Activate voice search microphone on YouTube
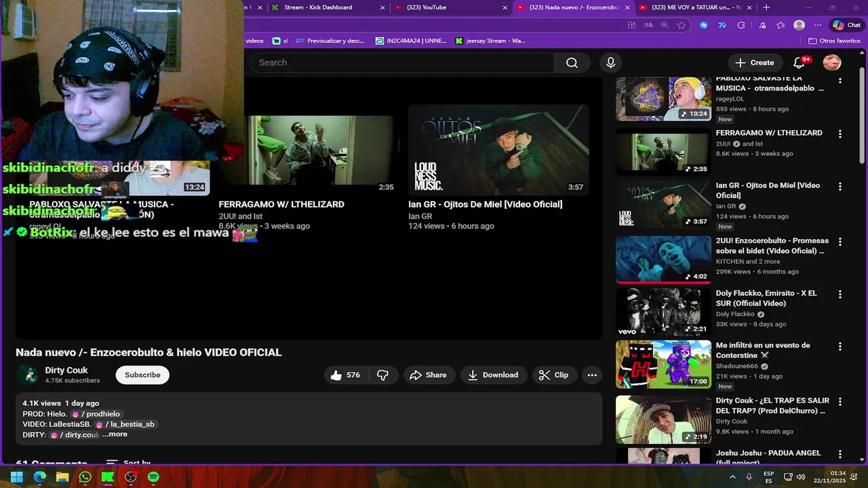This screenshot has height=488, width=868. [610, 62]
